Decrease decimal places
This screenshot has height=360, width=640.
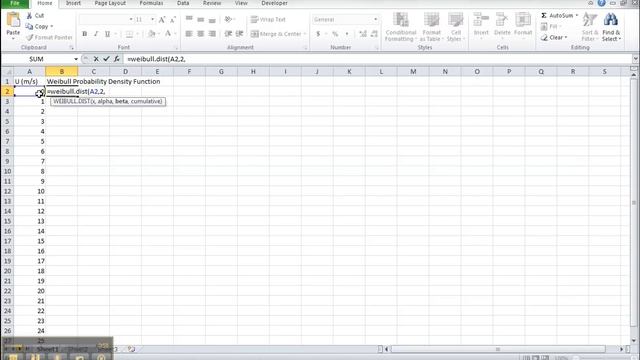coord(374,34)
